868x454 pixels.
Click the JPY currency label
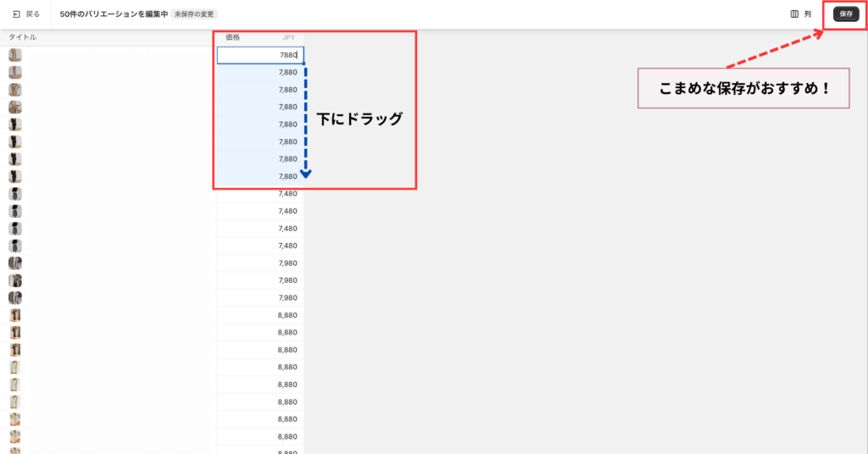(288, 37)
